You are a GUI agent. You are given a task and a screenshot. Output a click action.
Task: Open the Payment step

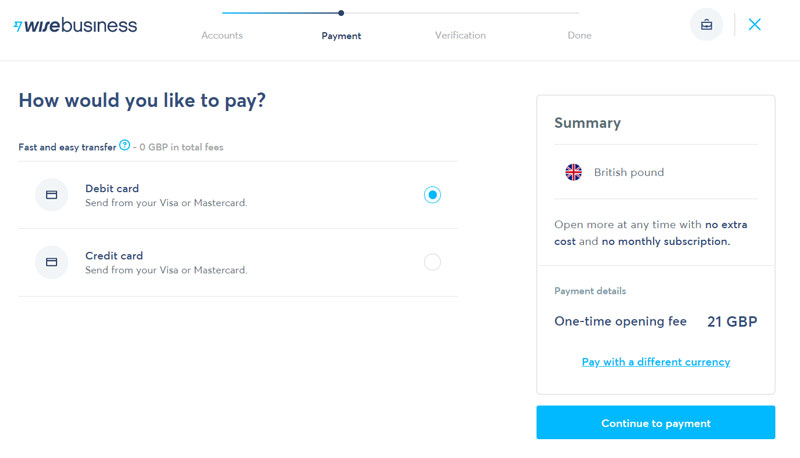[x=341, y=36]
